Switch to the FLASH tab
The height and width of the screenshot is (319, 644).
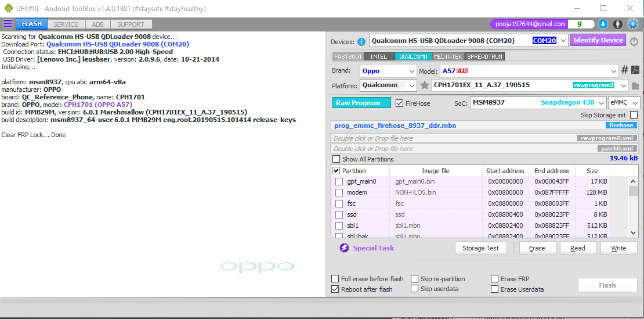(x=32, y=24)
